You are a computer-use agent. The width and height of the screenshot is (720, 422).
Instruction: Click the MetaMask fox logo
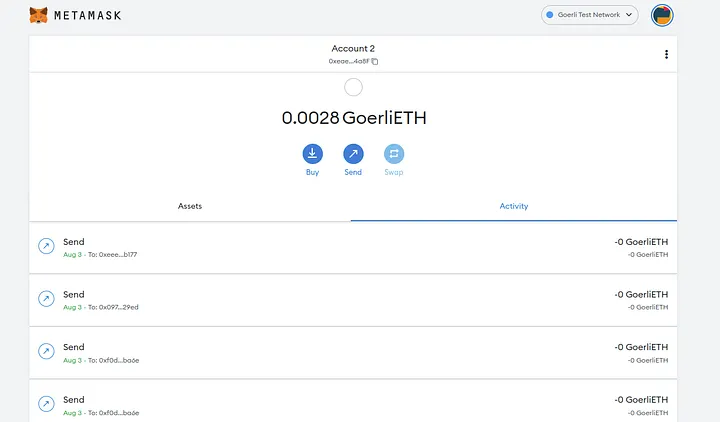pyautogui.click(x=38, y=15)
